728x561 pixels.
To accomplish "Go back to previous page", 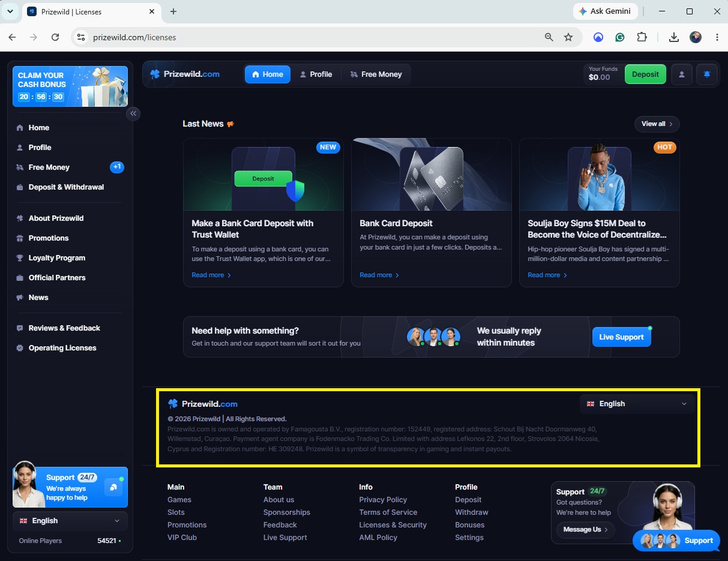I will click(12, 37).
